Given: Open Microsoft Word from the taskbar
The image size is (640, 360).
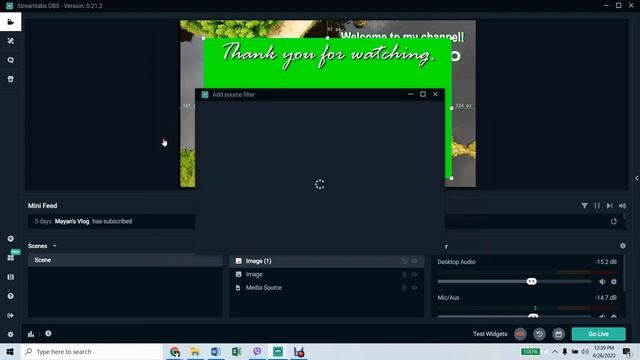Looking at the screenshot, I should point(216,351).
